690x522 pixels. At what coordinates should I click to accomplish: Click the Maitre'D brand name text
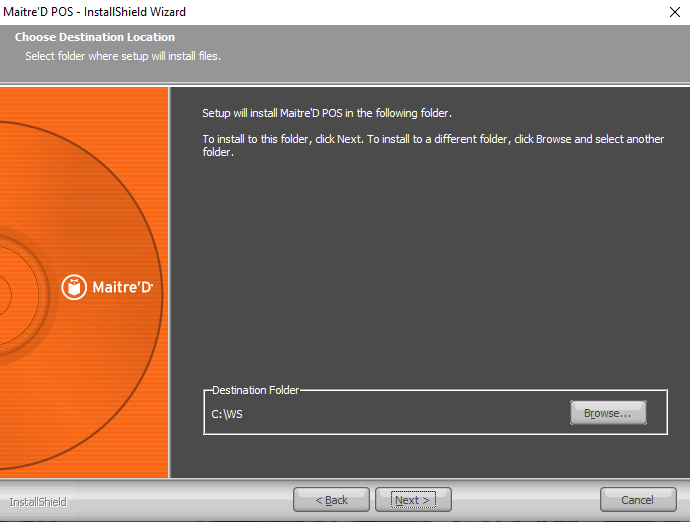point(122,288)
